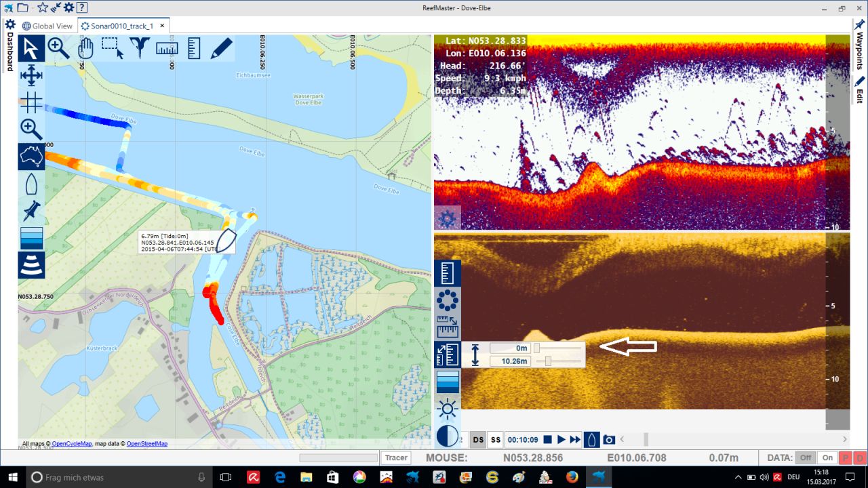Click the pushpin waypoint icon
This screenshot has height=488, width=868.
pos(31,211)
